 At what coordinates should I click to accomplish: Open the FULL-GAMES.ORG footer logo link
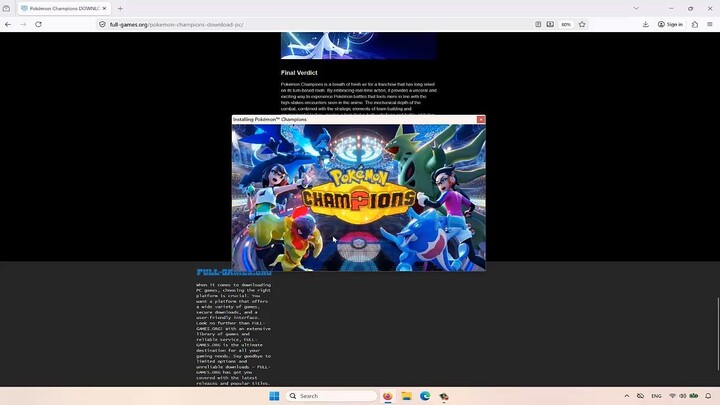234,272
